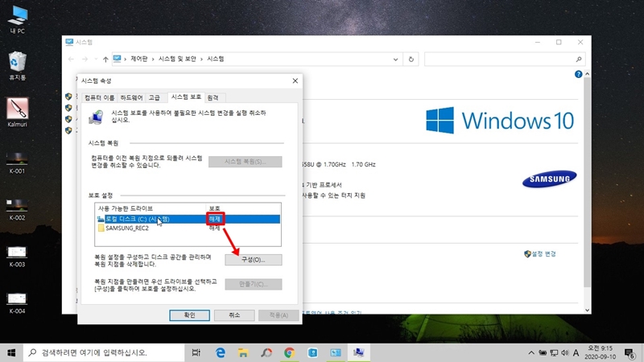Click the 시스템 및 보안 breadcrumb

[177, 59]
